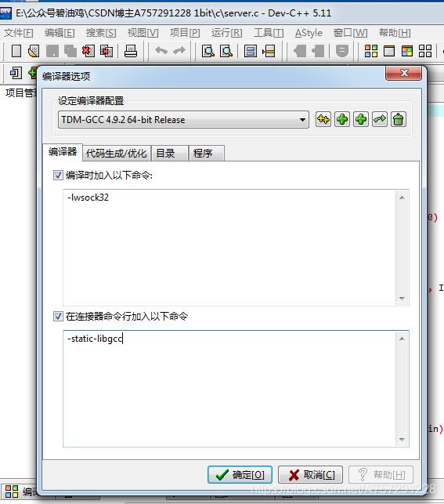
Task: Click the Print toolbar icon
Action: [x=131, y=51]
